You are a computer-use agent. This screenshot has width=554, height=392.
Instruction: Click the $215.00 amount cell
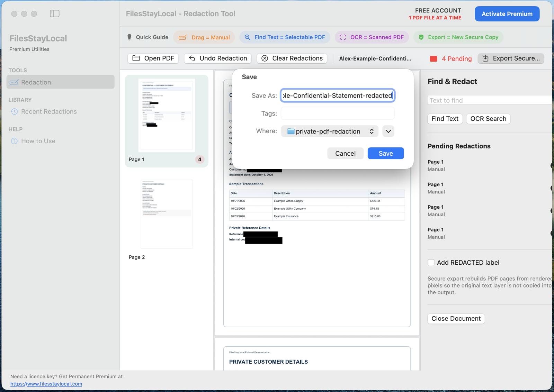click(x=375, y=216)
